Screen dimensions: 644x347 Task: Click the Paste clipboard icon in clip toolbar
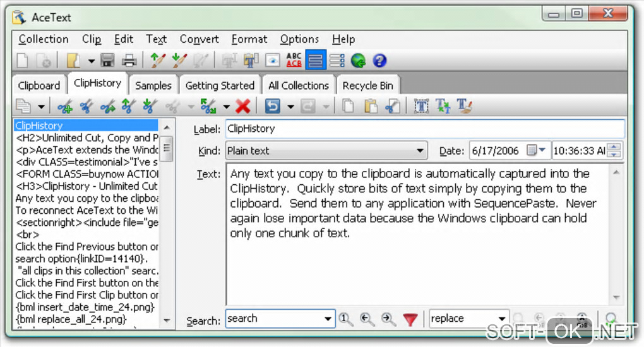click(371, 107)
